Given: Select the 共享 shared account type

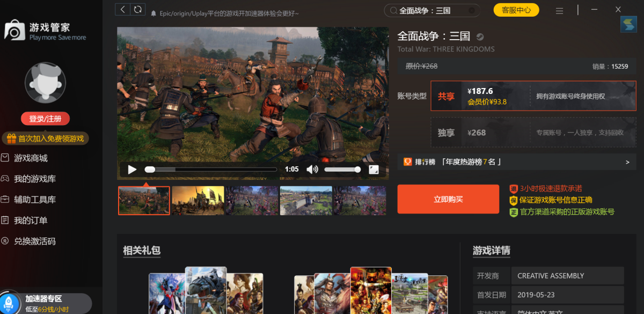Looking at the screenshot, I should coord(446,97).
